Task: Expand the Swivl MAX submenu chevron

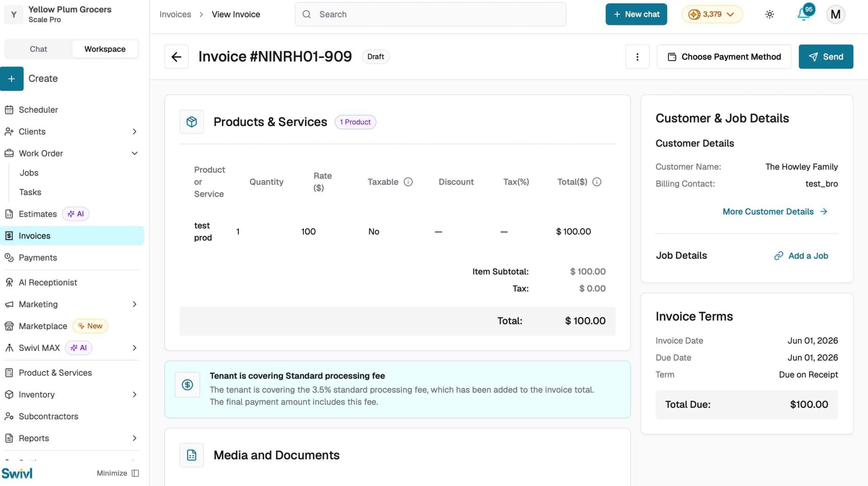Action: [x=134, y=348]
